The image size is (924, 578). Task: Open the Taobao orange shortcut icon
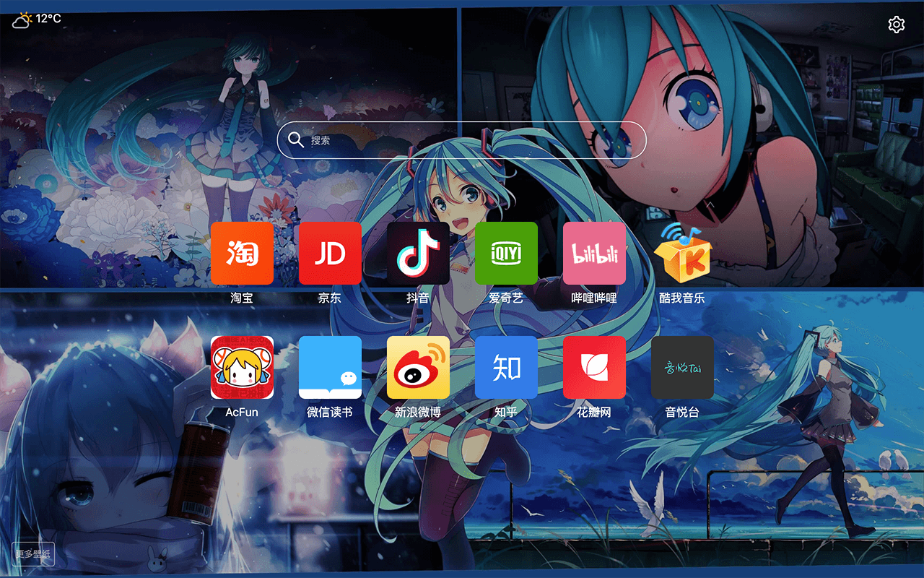coord(242,253)
